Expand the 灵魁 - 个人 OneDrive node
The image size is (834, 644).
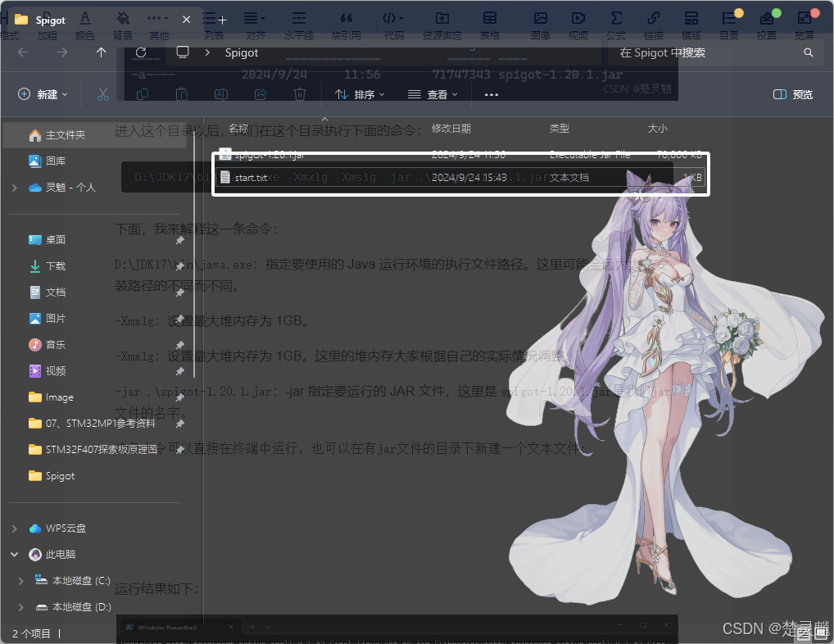pyautogui.click(x=15, y=188)
